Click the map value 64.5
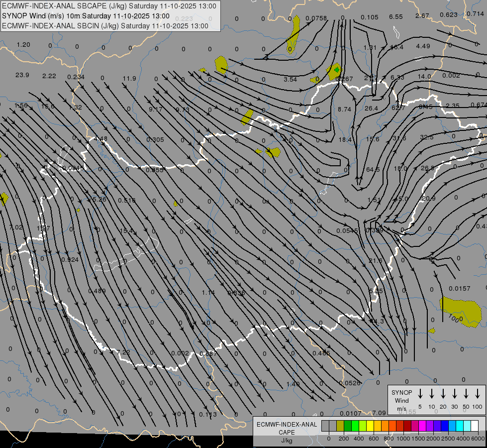The height and width of the screenshot is (448, 487). click(x=373, y=169)
